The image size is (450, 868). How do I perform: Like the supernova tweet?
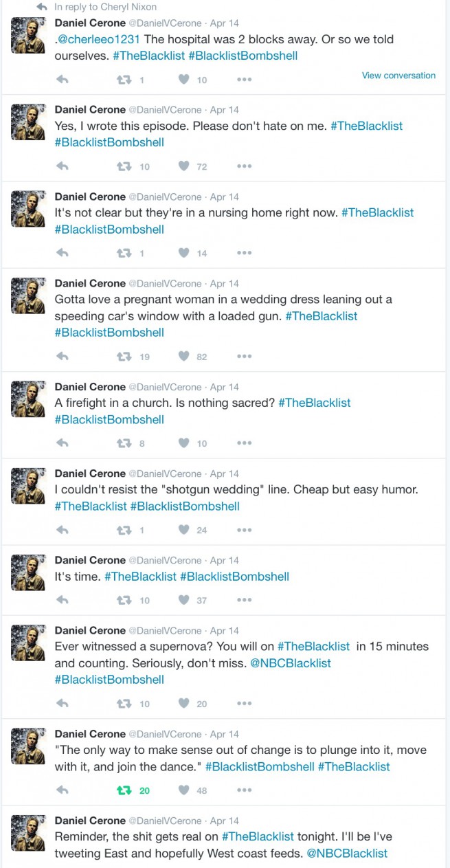[x=183, y=703]
